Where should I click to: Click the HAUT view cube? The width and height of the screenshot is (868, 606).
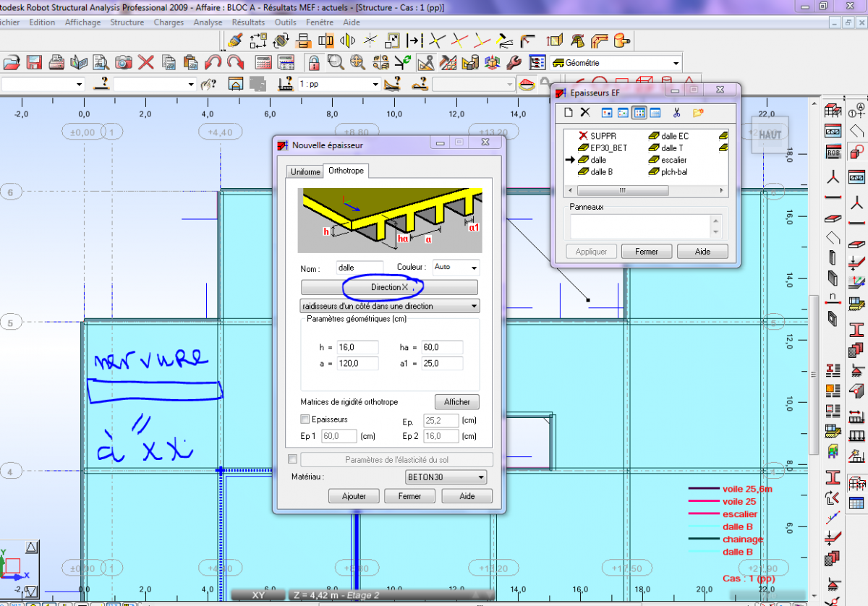click(x=769, y=135)
